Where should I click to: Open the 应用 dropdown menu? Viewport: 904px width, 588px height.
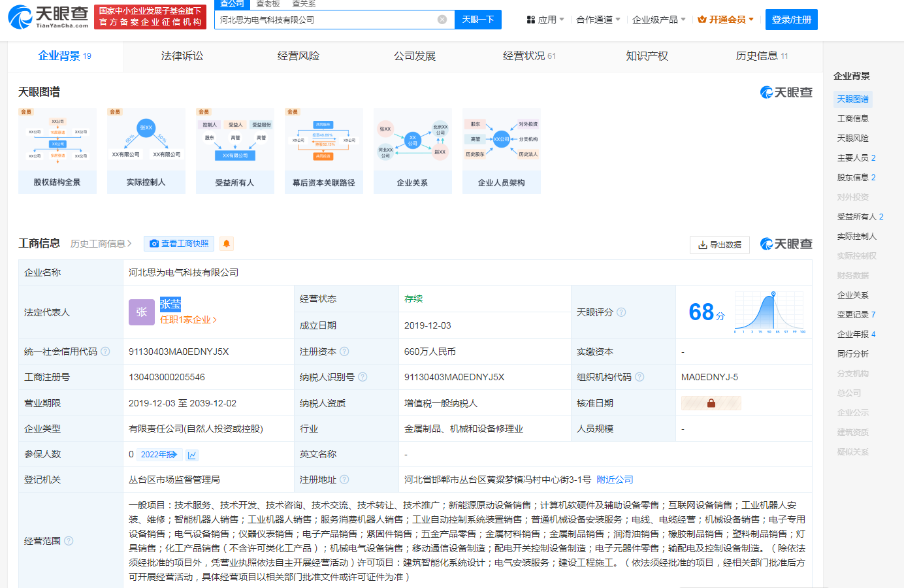pos(545,20)
